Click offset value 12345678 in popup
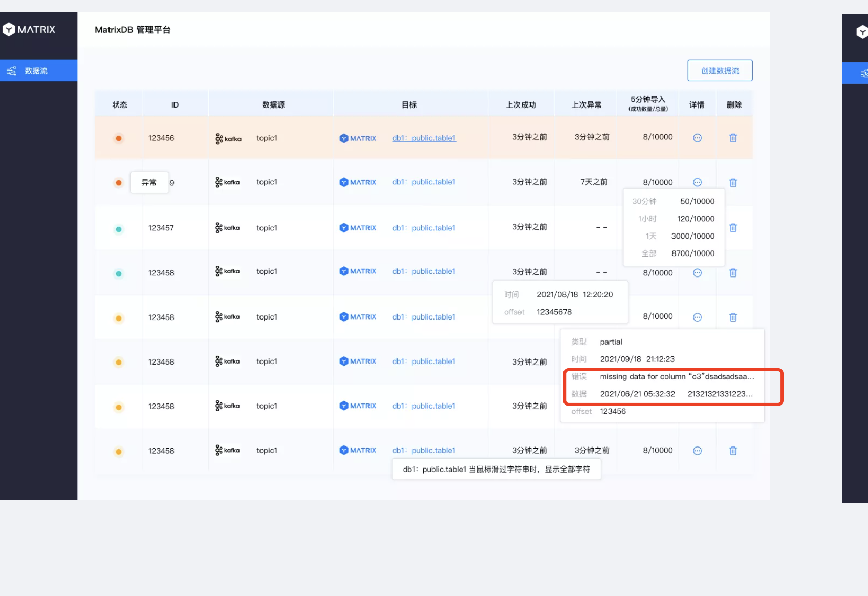The image size is (868, 596). pos(554,312)
